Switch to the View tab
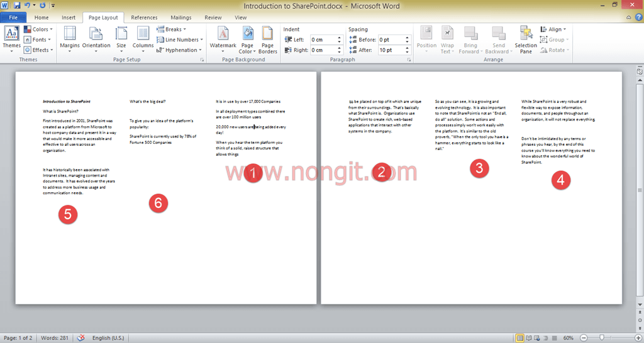This screenshot has height=343, width=644. click(x=241, y=17)
